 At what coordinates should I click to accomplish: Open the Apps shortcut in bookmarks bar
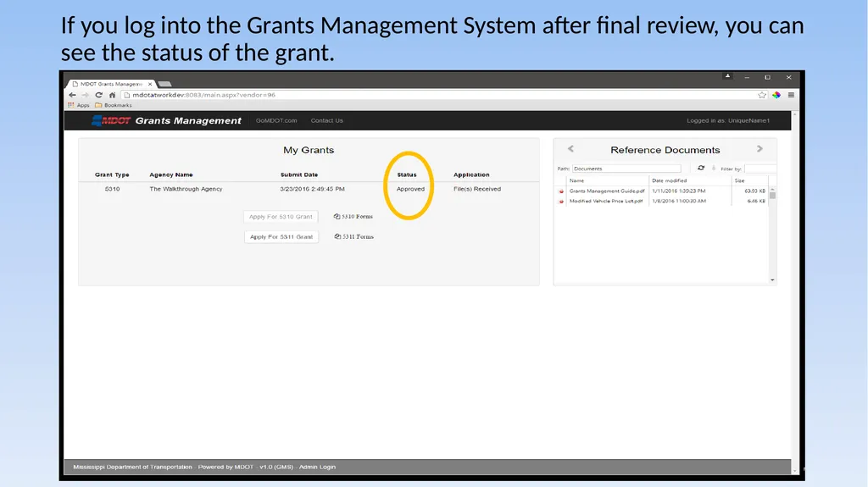79,105
